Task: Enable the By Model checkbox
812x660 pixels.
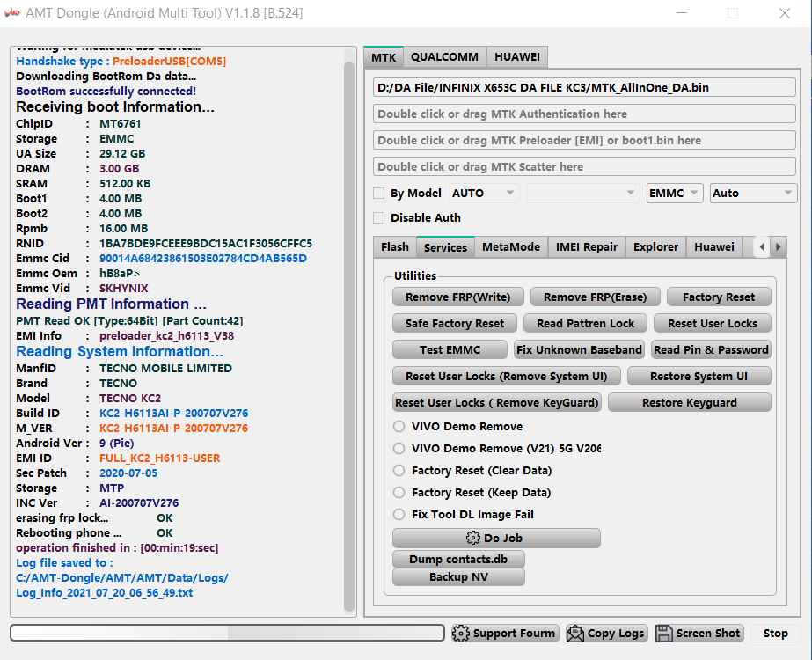Action: [x=379, y=194]
